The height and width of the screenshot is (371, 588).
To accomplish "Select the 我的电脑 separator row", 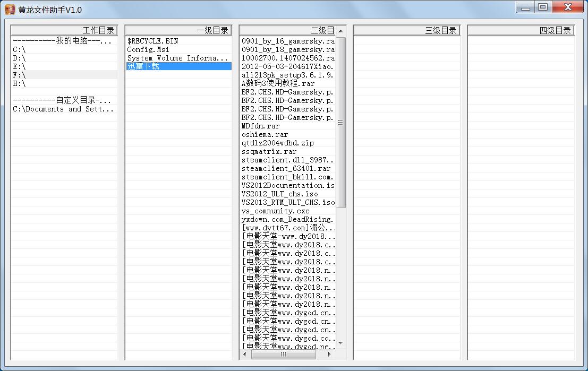I will click(x=64, y=41).
